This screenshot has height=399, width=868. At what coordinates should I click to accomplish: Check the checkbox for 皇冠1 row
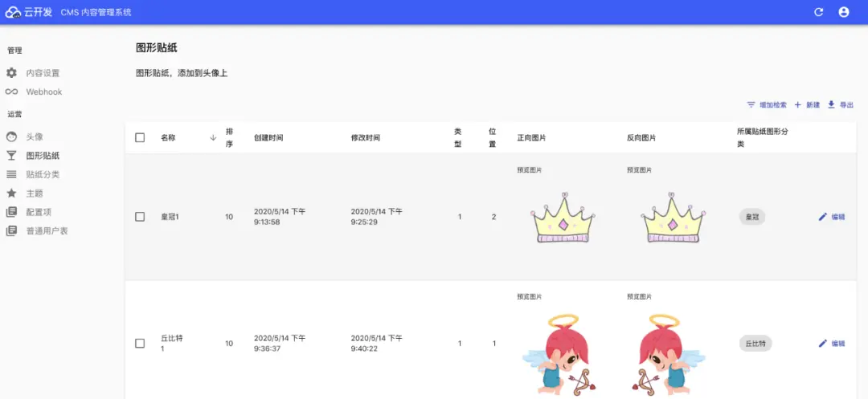point(140,217)
